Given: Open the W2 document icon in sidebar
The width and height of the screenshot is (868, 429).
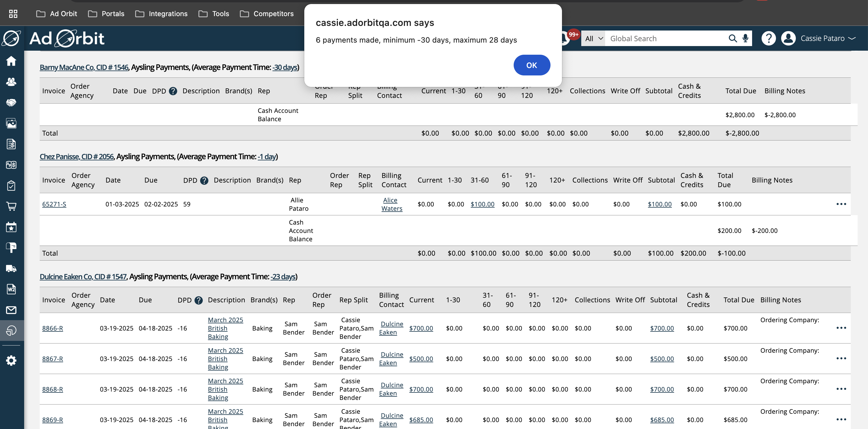Looking at the screenshot, I should pyautogui.click(x=12, y=289).
